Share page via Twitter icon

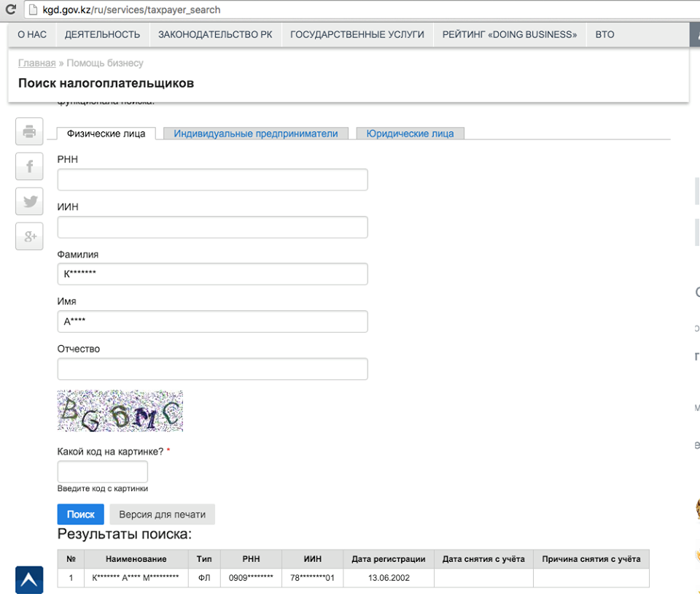(x=29, y=201)
